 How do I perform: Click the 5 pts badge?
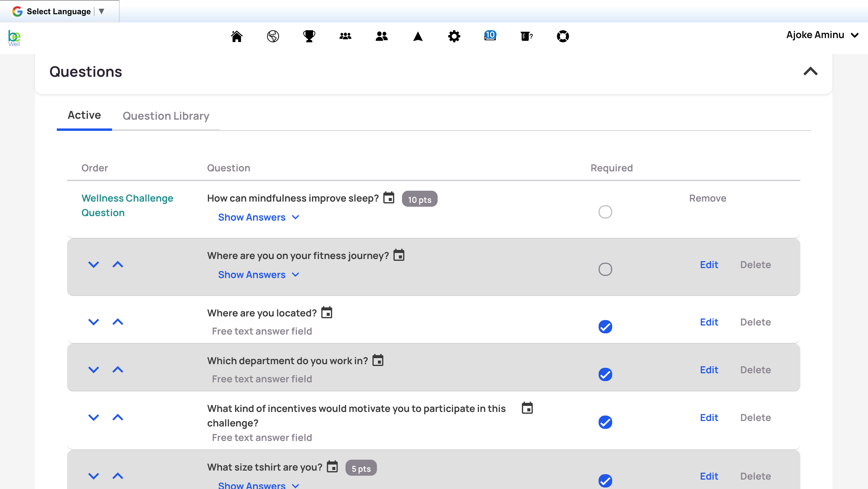click(361, 468)
